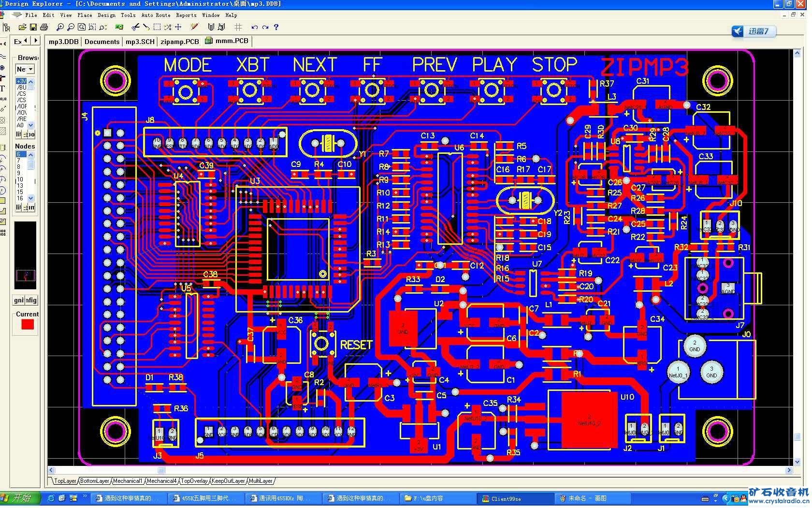
Task: Open the Auto Route menu
Action: (156, 15)
